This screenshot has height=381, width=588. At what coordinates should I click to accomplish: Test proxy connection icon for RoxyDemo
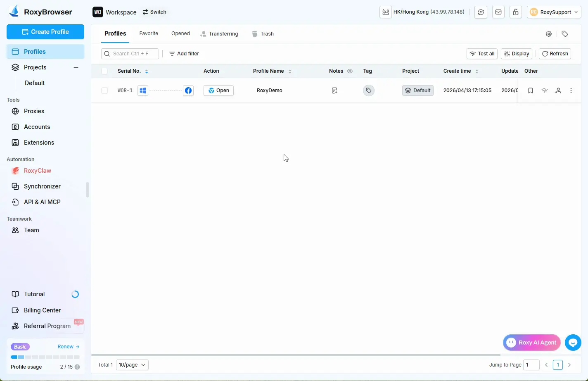[x=545, y=90]
